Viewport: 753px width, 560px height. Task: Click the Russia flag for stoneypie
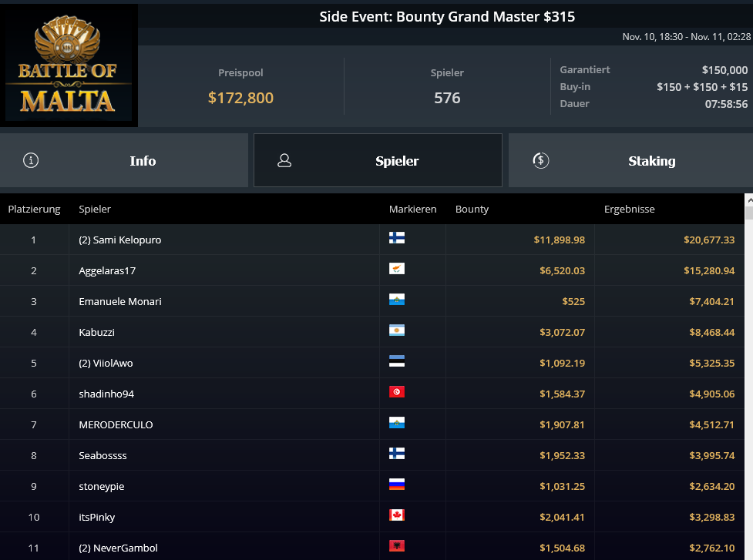397,485
